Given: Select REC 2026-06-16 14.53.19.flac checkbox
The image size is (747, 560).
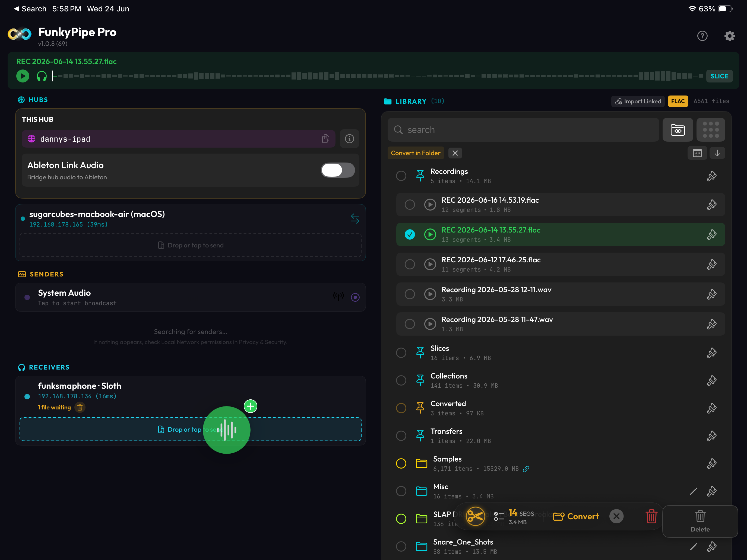Looking at the screenshot, I should click(x=410, y=205).
